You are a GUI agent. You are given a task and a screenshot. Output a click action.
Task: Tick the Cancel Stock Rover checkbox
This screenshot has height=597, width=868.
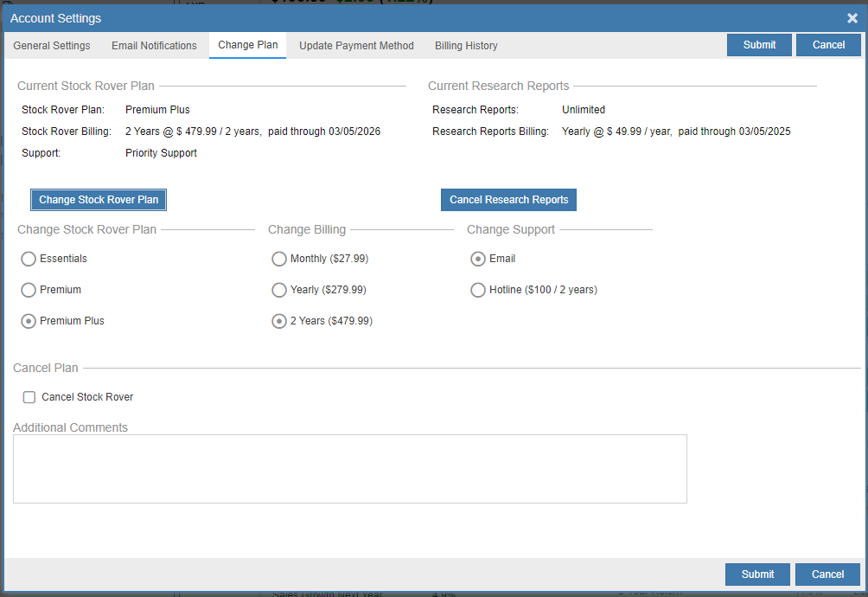[x=29, y=397]
